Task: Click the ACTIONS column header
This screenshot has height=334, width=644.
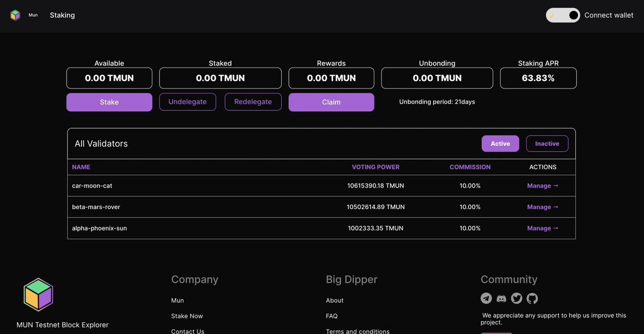Action: pyautogui.click(x=543, y=167)
